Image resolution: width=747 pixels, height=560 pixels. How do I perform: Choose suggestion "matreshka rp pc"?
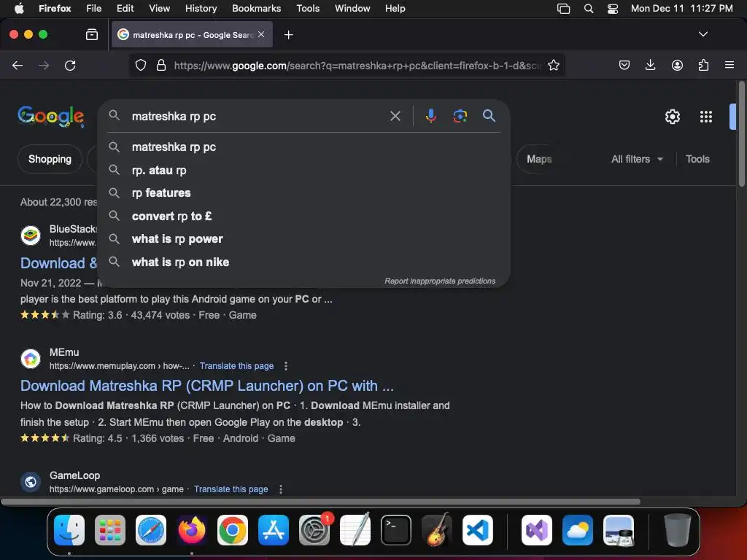(303, 147)
